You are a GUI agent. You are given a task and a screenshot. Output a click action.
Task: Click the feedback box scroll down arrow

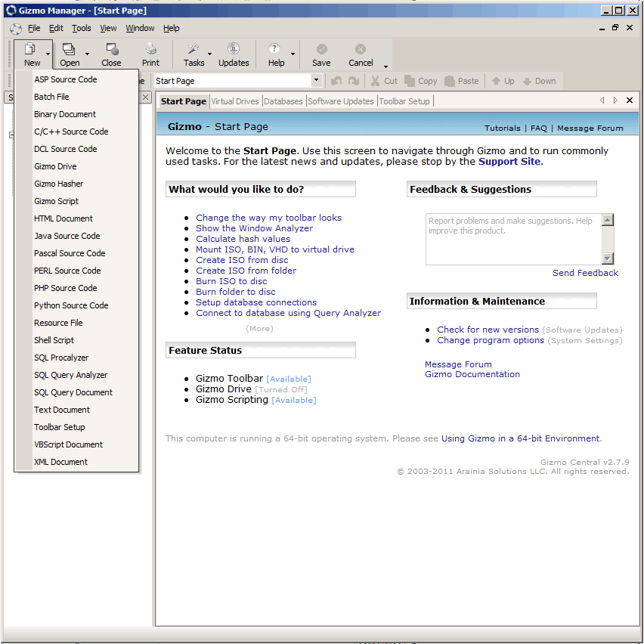click(x=608, y=258)
